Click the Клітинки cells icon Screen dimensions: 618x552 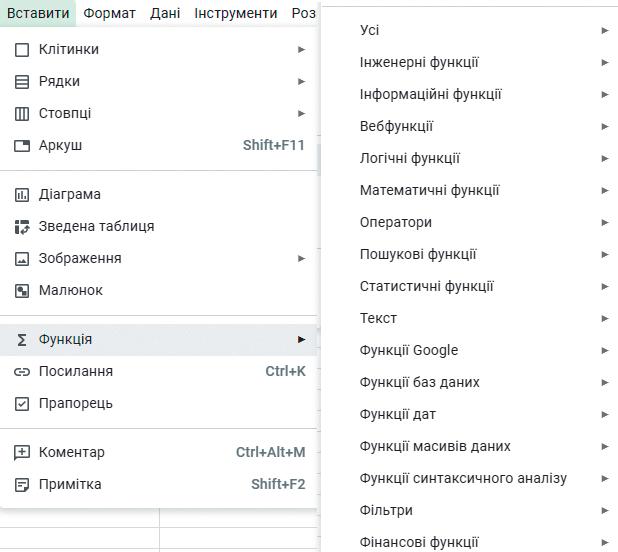pyautogui.click(x=22, y=49)
